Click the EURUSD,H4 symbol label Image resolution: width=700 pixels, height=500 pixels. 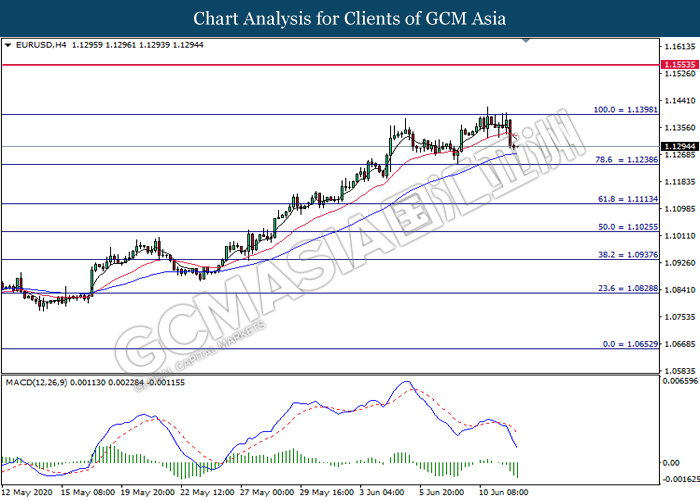click(x=41, y=45)
